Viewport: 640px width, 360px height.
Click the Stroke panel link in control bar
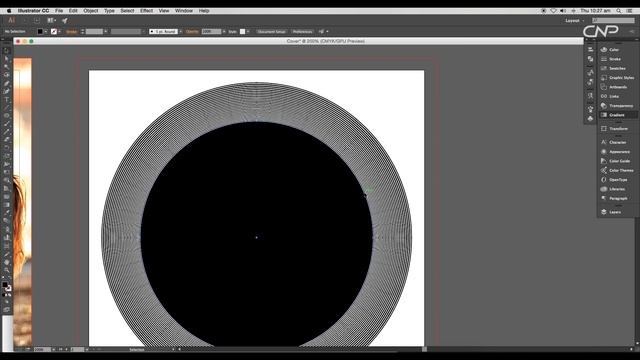[71, 31]
